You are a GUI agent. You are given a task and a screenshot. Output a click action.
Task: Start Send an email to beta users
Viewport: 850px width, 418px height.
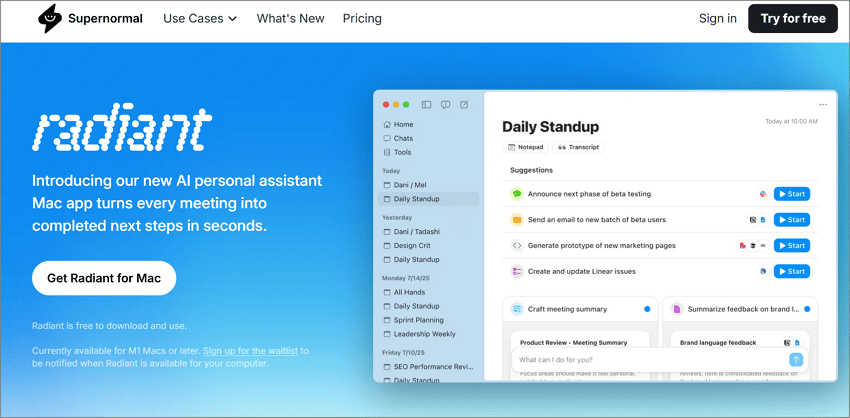tap(791, 220)
